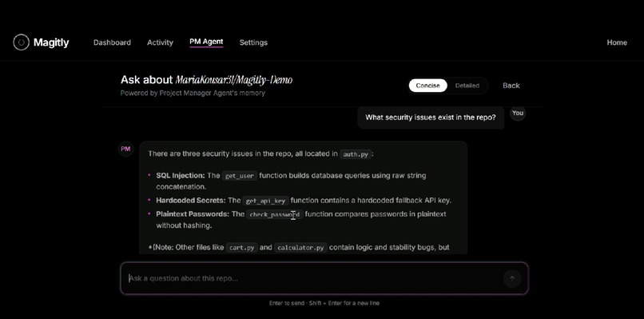Open the Dashboard tab
The height and width of the screenshot is (319, 644).
click(x=112, y=42)
